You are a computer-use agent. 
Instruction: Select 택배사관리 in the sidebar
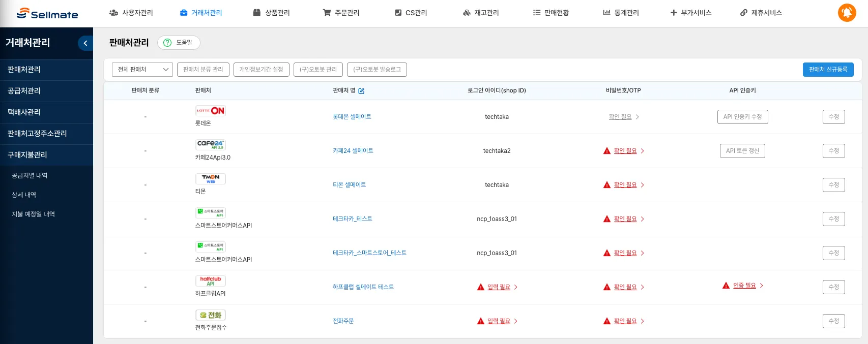coord(46,112)
